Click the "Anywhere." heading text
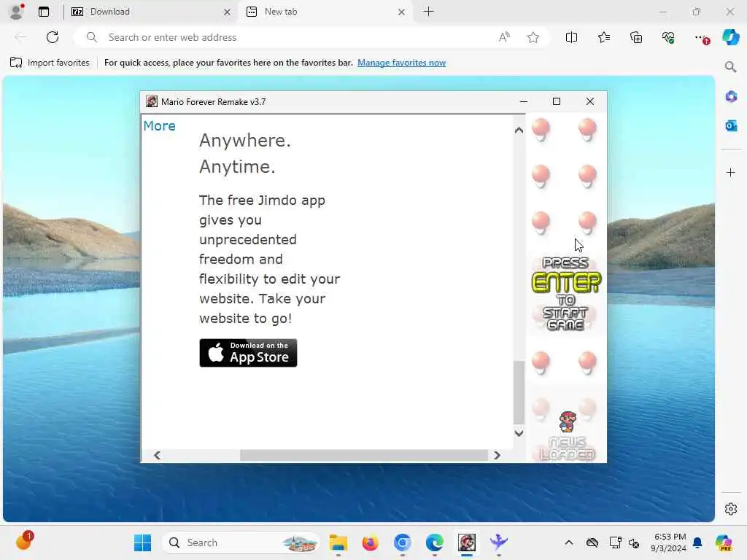Viewport: 747px width, 560px height. point(245,141)
